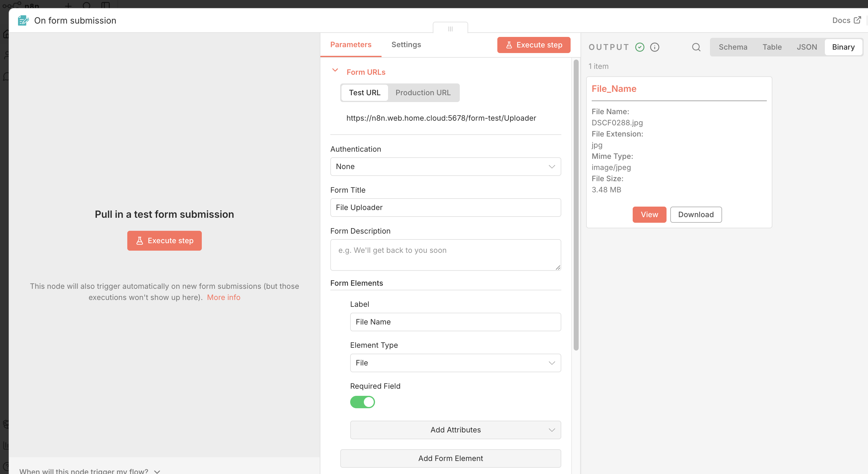Select the Production URL option
Image resolution: width=868 pixels, height=474 pixels.
pos(423,92)
